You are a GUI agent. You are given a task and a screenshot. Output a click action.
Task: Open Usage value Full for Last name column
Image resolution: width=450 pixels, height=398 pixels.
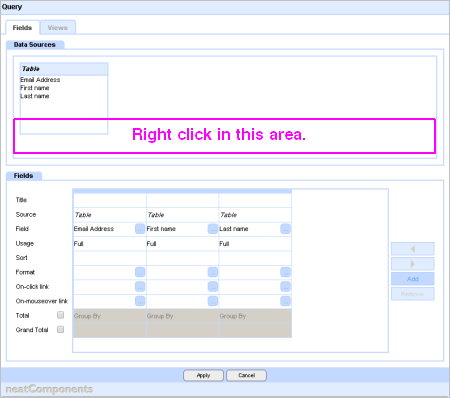[x=255, y=244]
